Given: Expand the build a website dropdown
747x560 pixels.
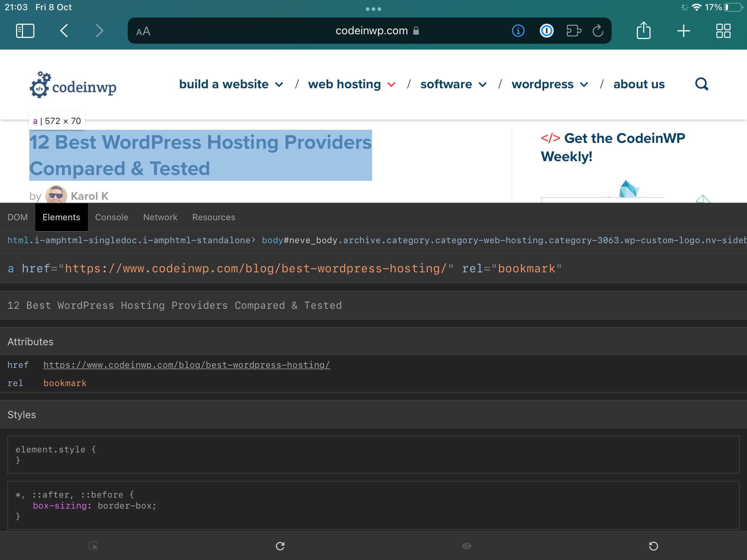Looking at the screenshot, I should point(279,84).
